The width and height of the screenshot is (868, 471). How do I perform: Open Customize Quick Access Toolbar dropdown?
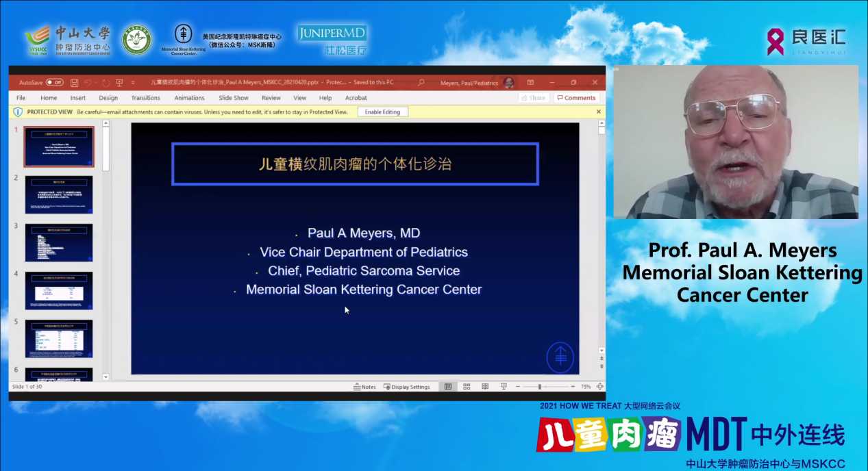(133, 83)
